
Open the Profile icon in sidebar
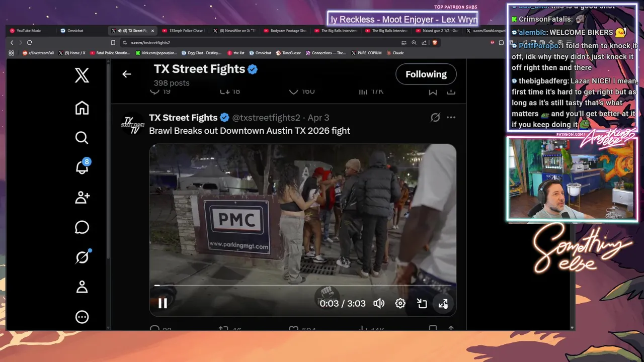click(82, 287)
